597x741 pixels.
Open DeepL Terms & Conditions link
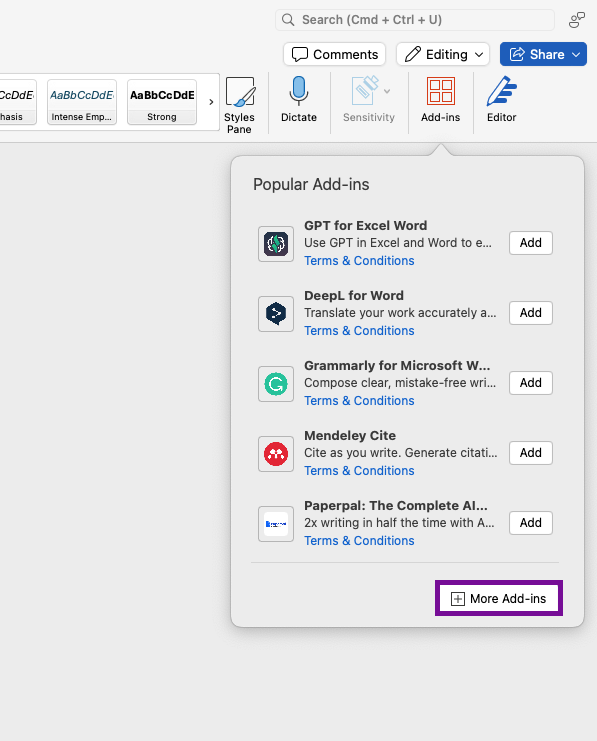pyautogui.click(x=359, y=331)
